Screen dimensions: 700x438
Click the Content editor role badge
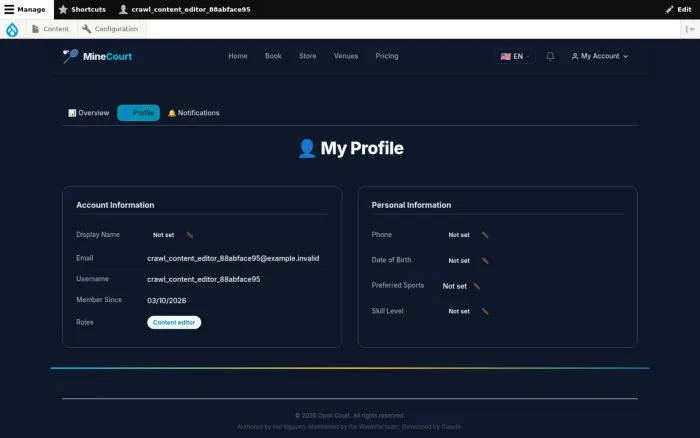click(x=174, y=322)
